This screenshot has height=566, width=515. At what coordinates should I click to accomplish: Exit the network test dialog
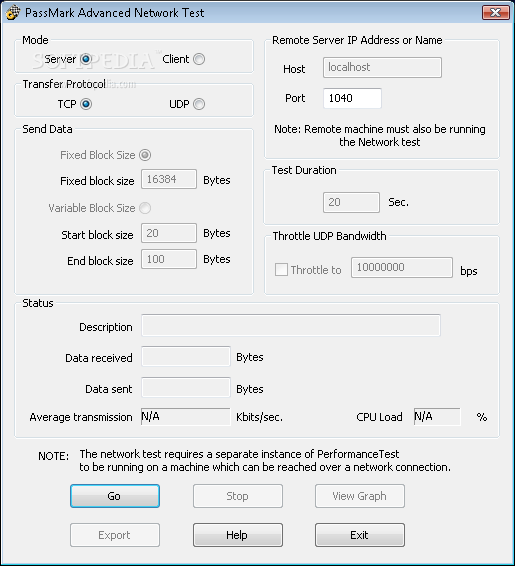point(359,535)
